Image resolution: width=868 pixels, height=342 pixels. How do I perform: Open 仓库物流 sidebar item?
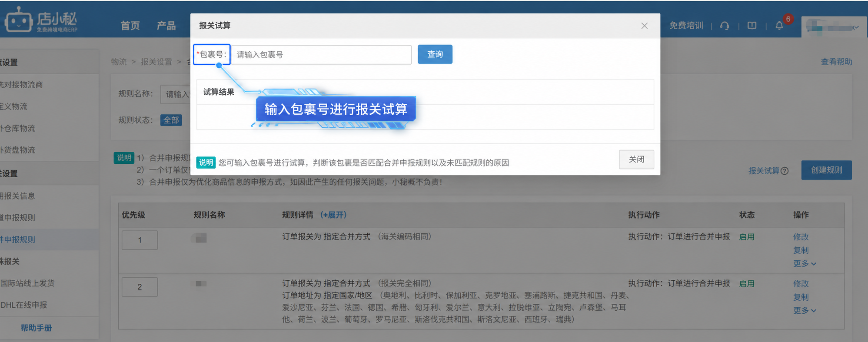[18, 128]
